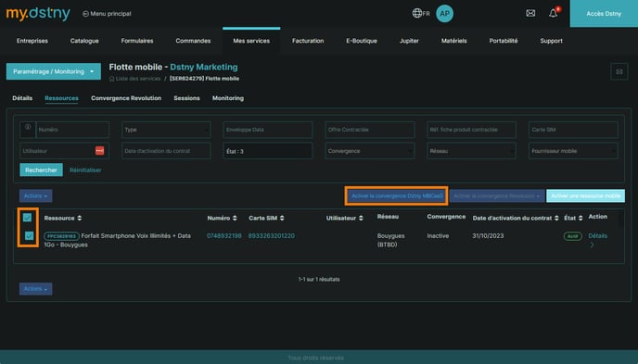
Task: Open the Jupiter menu
Action: (x=409, y=41)
